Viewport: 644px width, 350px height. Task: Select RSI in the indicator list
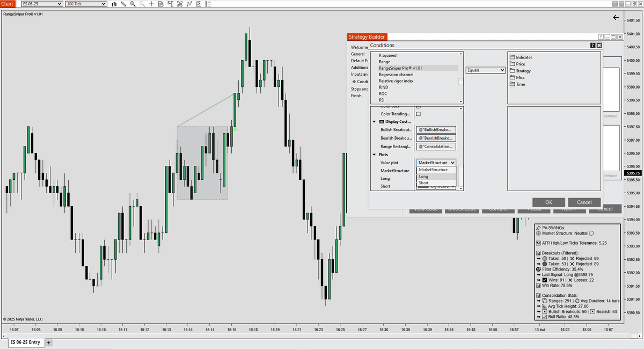pyautogui.click(x=382, y=100)
